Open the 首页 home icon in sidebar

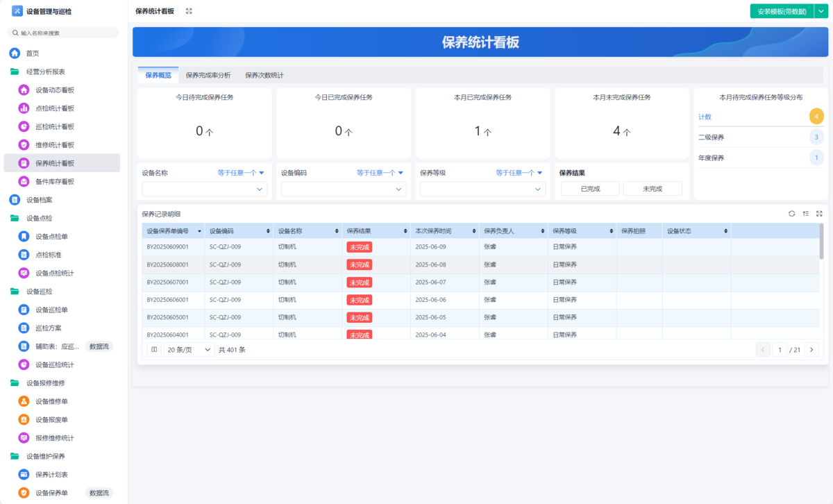pyautogui.click(x=15, y=53)
